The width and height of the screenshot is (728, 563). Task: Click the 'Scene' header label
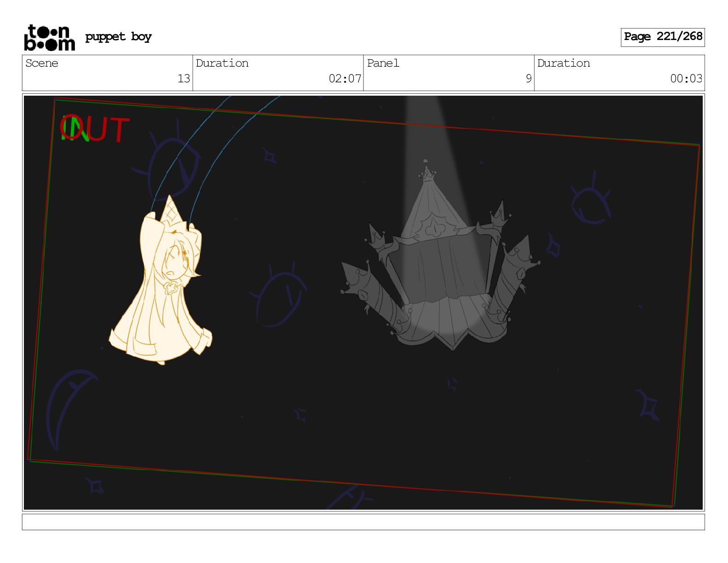point(42,63)
